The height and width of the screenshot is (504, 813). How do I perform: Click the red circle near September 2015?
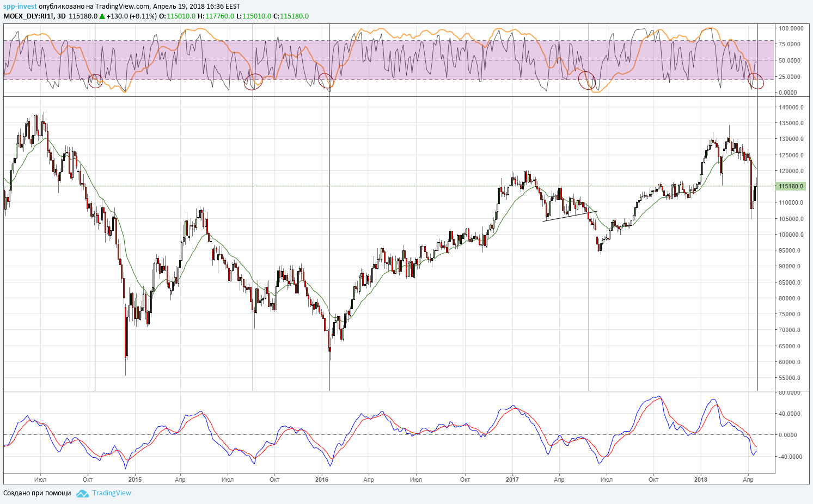253,82
